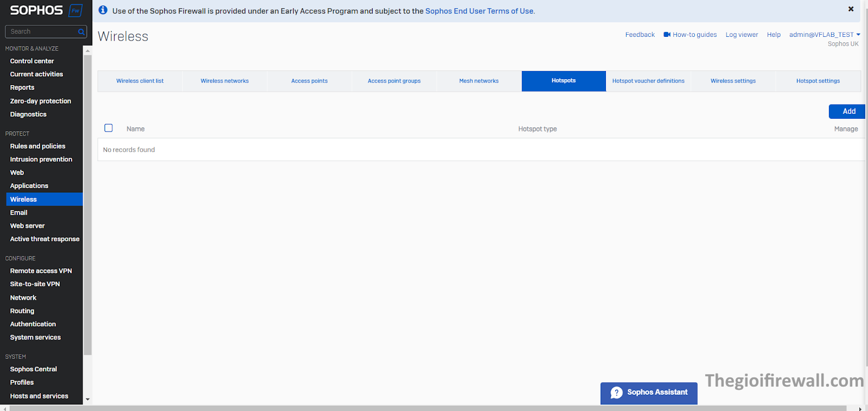This screenshot has width=868, height=411.
Task: Go to Site-to-site VPN
Action: [35, 284]
